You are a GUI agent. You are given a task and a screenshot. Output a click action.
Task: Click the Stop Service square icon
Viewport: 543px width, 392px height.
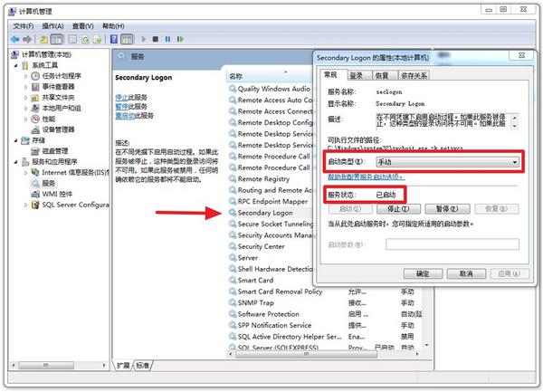point(156,39)
